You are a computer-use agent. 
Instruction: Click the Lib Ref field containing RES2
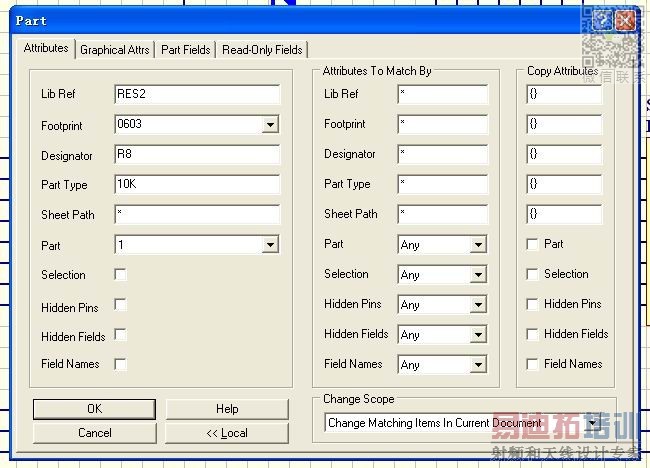(197, 94)
